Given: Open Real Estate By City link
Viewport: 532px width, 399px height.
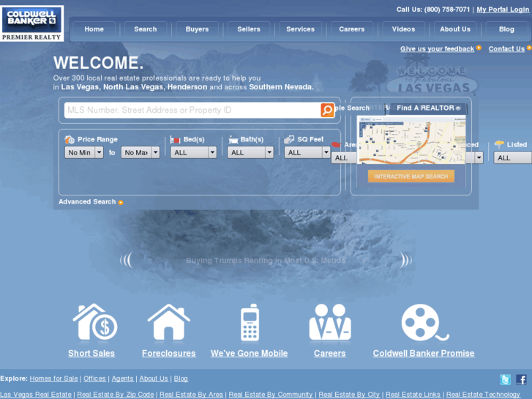Looking at the screenshot, I should [349, 395].
